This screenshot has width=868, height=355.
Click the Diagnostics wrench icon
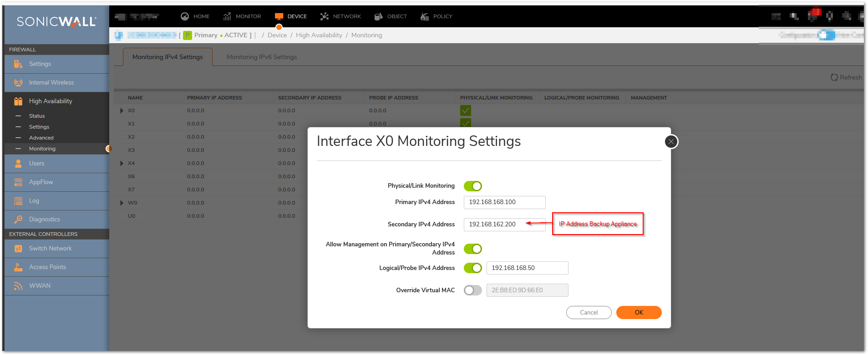tap(18, 220)
